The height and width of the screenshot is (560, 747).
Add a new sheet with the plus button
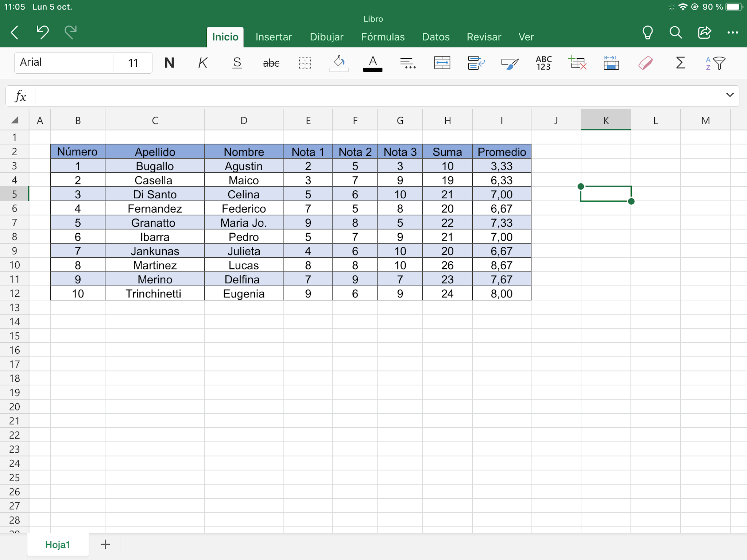point(105,544)
